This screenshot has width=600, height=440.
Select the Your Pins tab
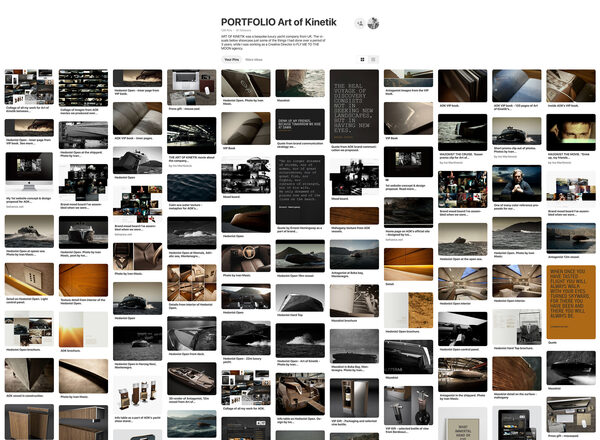(x=232, y=60)
